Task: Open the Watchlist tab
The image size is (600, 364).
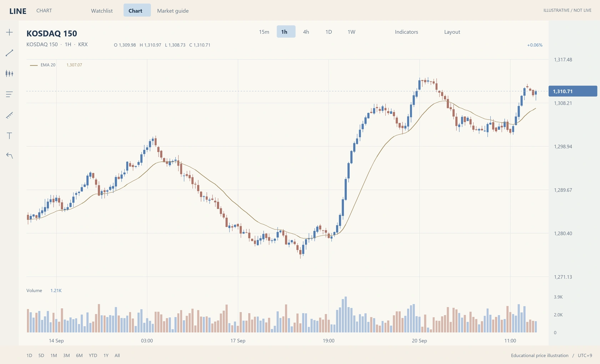Action: 102,11
